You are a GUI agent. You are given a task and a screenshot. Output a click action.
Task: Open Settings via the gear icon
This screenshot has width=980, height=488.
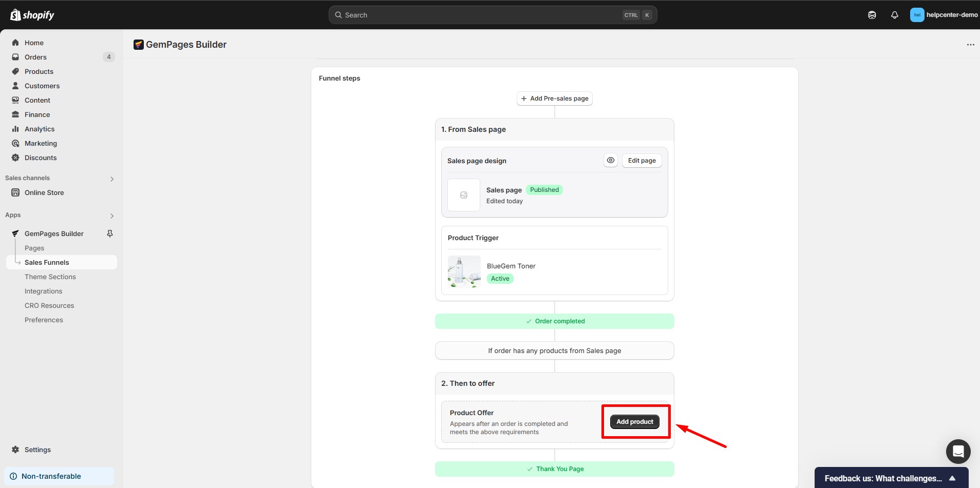[15, 450]
